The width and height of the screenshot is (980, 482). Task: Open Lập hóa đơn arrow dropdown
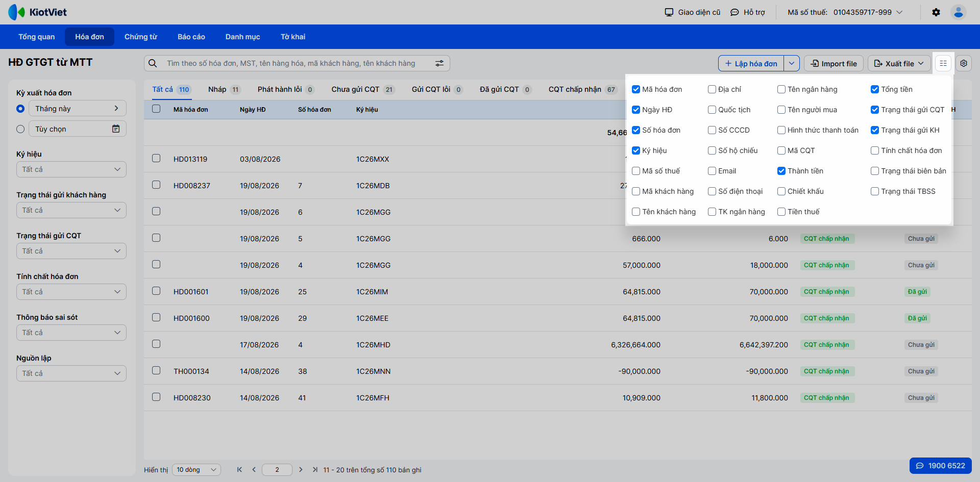pyautogui.click(x=792, y=63)
